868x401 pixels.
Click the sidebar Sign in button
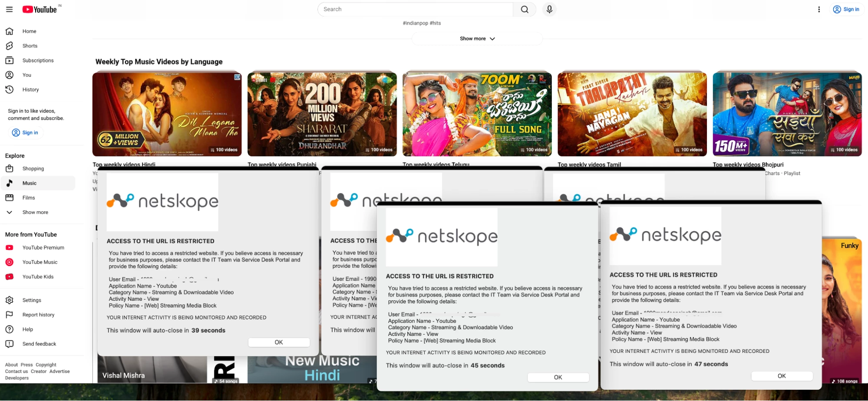pos(25,132)
